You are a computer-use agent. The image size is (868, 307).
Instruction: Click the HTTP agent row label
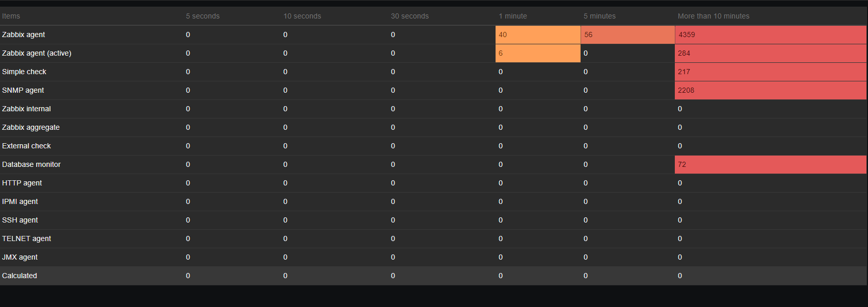tap(22, 183)
